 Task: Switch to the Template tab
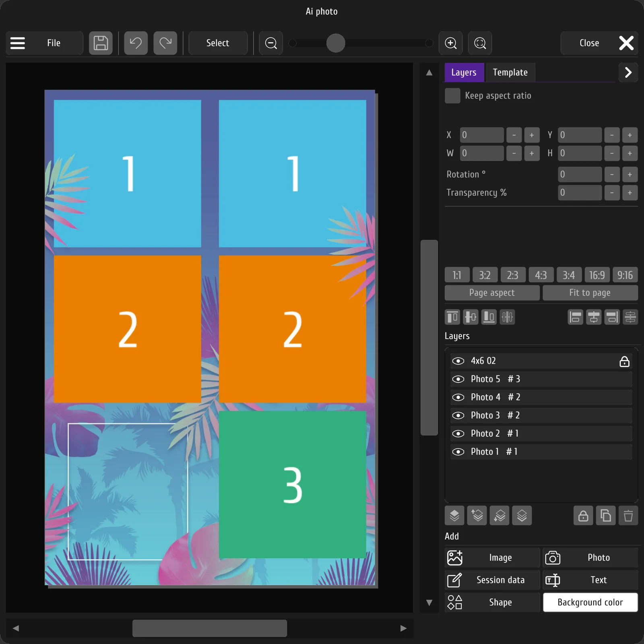click(x=510, y=72)
